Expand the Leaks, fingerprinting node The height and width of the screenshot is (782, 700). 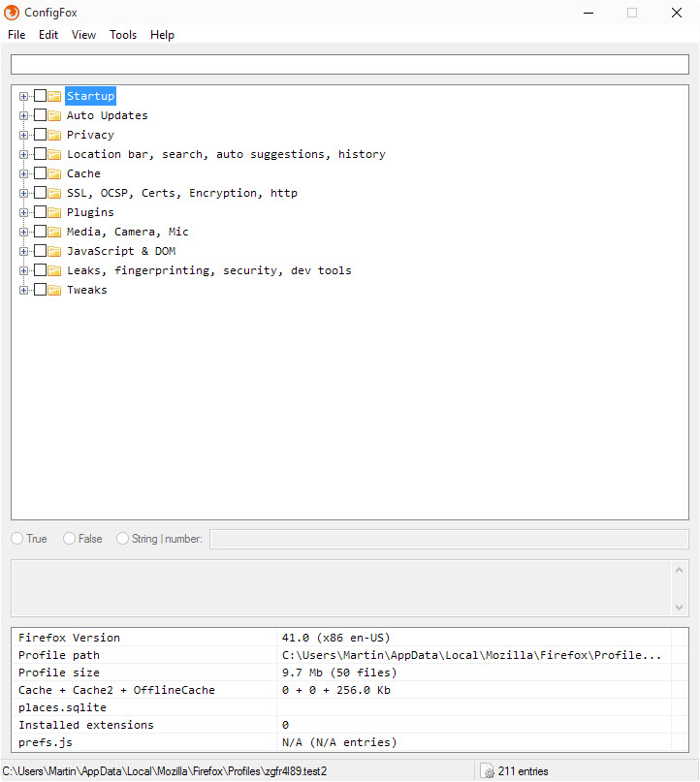click(x=23, y=271)
